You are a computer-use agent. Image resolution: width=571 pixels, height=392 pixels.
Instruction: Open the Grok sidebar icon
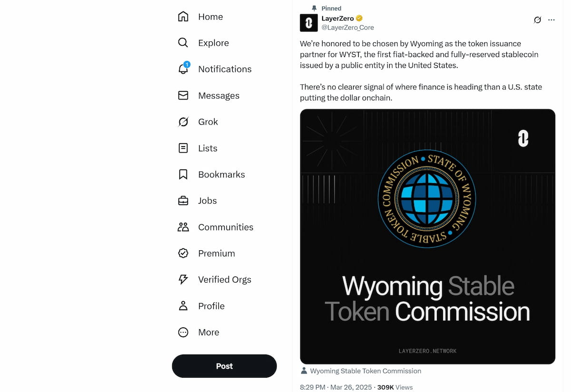(x=183, y=122)
